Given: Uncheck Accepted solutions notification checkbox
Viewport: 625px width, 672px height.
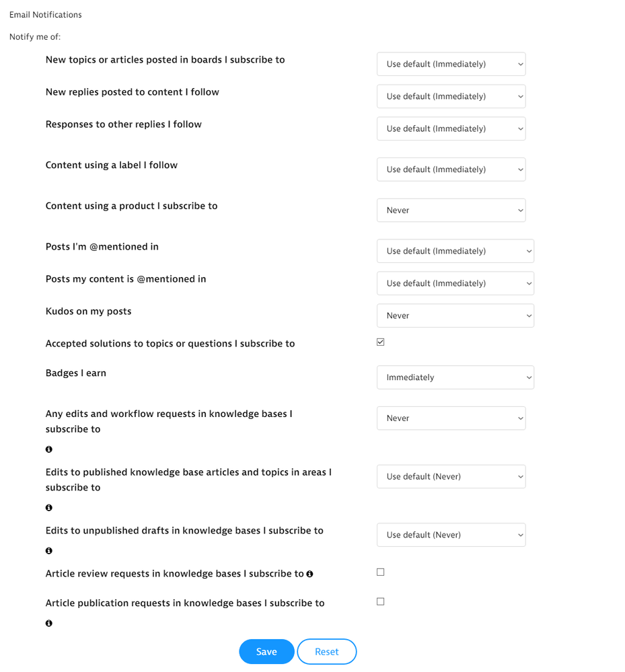Looking at the screenshot, I should [x=381, y=342].
